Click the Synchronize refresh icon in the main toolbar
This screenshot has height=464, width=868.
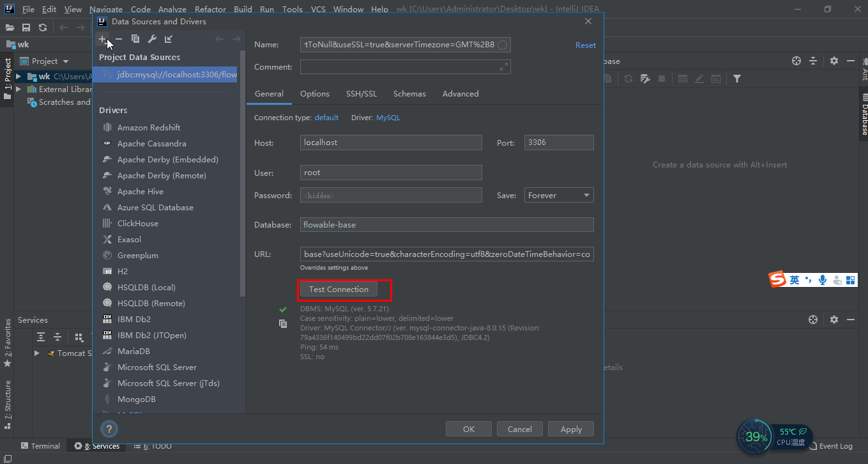point(43,27)
